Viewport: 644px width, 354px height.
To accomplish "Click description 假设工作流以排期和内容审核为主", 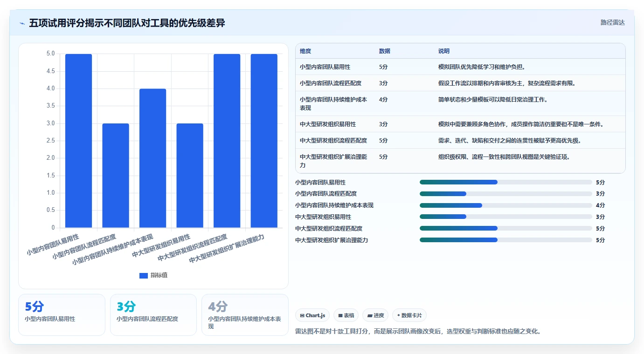I will (507, 83).
